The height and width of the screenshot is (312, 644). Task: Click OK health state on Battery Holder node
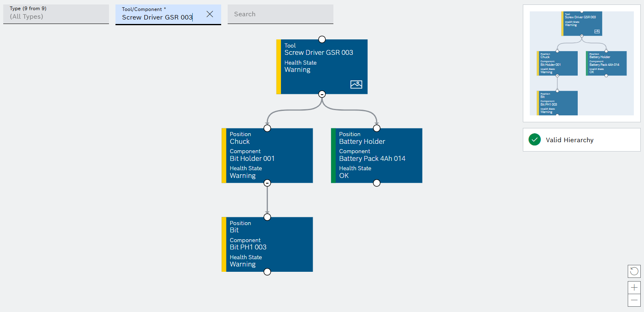[344, 176]
